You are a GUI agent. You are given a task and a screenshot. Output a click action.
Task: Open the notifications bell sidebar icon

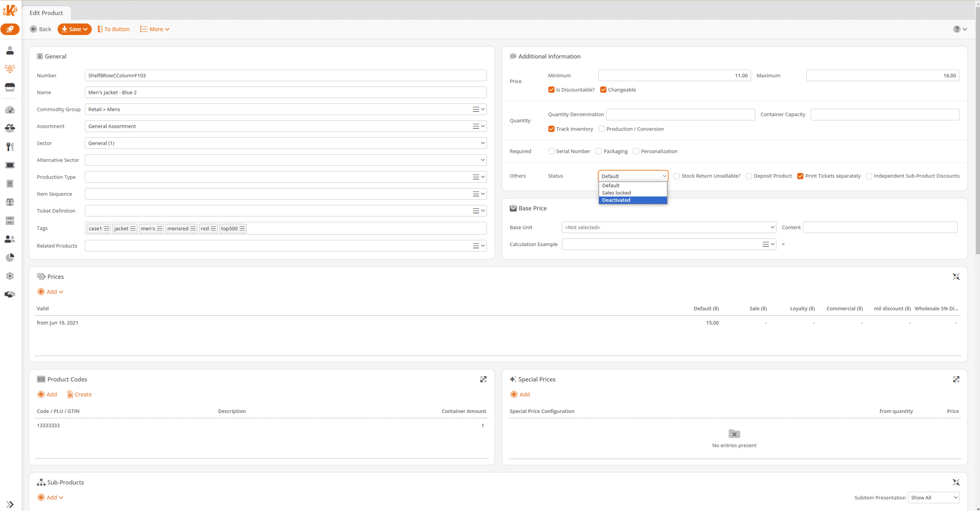tap(10, 68)
